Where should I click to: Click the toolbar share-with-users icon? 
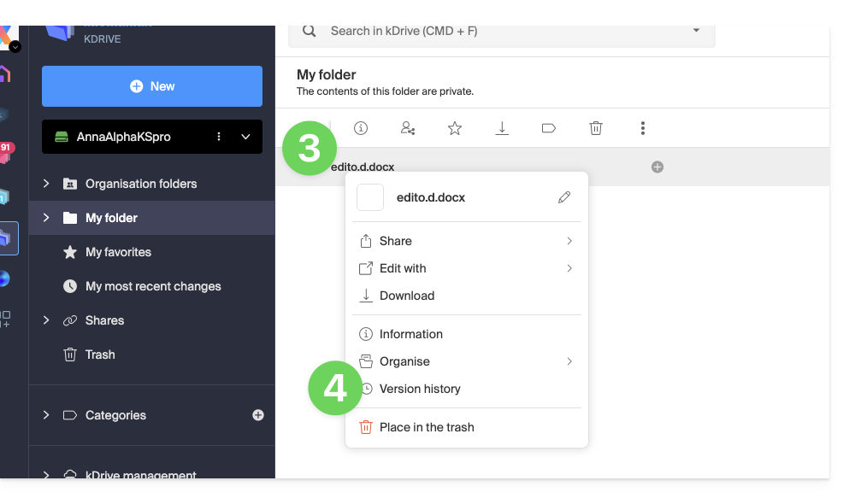(407, 128)
